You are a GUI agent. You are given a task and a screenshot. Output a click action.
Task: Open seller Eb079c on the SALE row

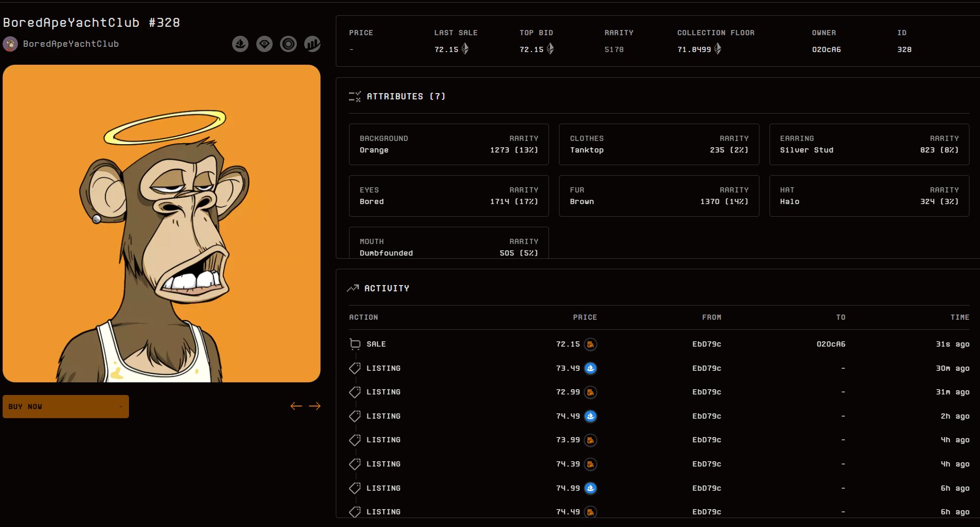(x=707, y=344)
